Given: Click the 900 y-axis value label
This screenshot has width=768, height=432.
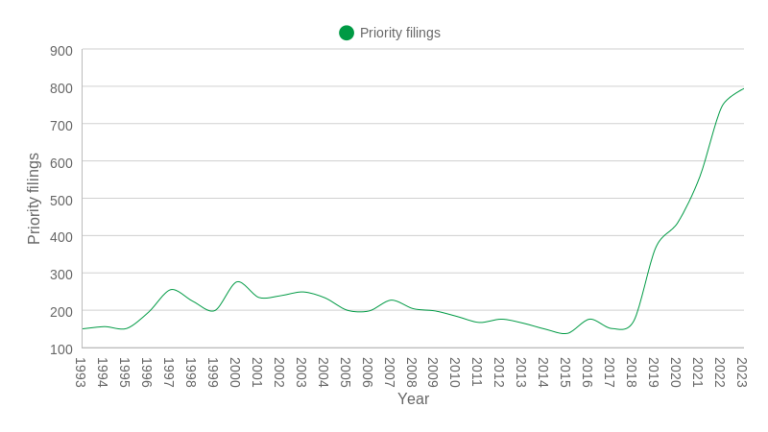Looking at the screenshot, I should click(61, 51).
